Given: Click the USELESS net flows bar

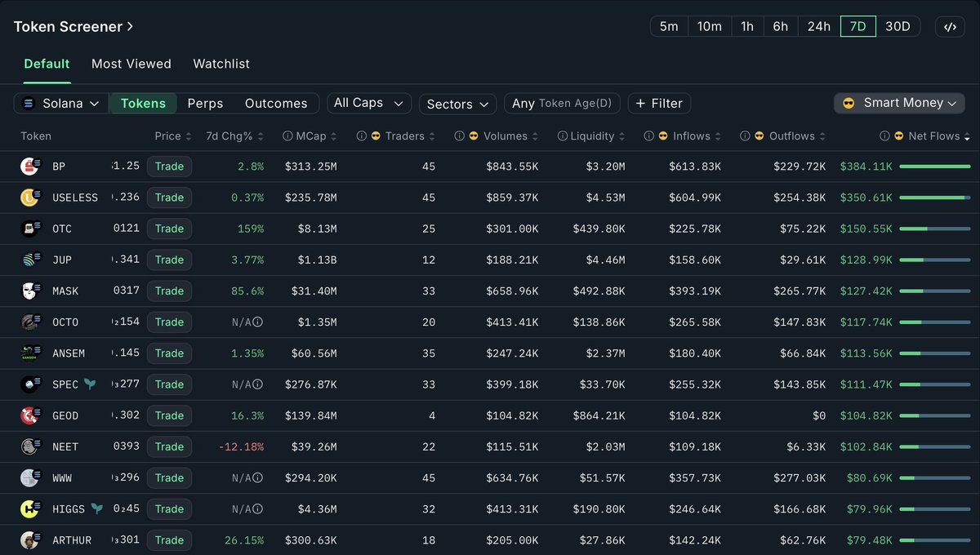Looking at the screenshot, I should (x=935, y=198).
